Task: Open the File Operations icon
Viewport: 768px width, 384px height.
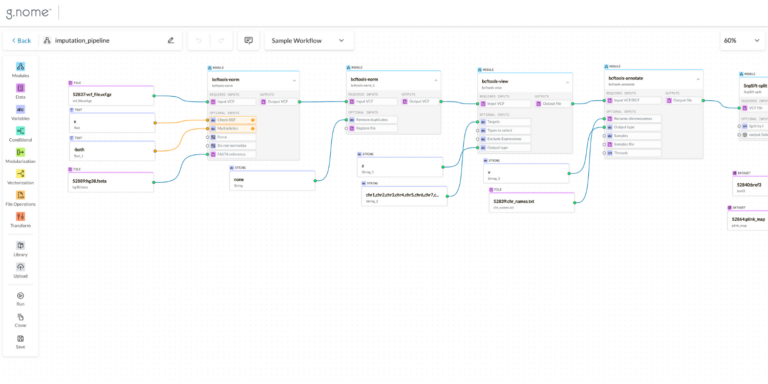Action: (21, 195)
